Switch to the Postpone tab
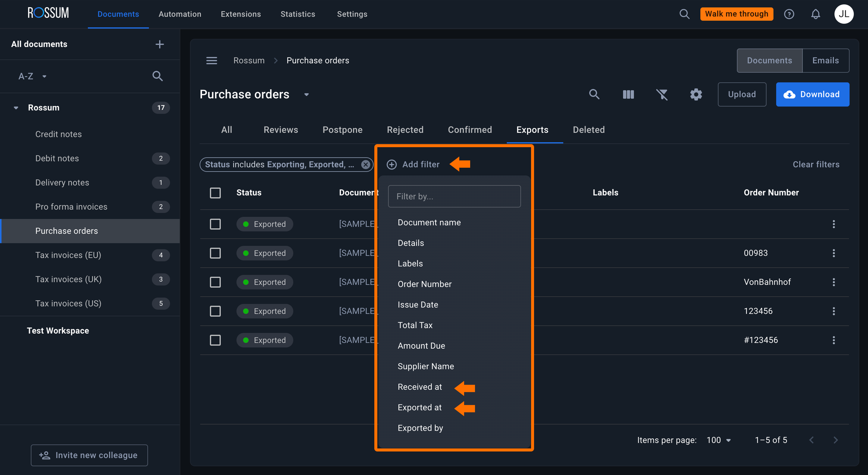The image size is (868, 475). pos(342,130)
